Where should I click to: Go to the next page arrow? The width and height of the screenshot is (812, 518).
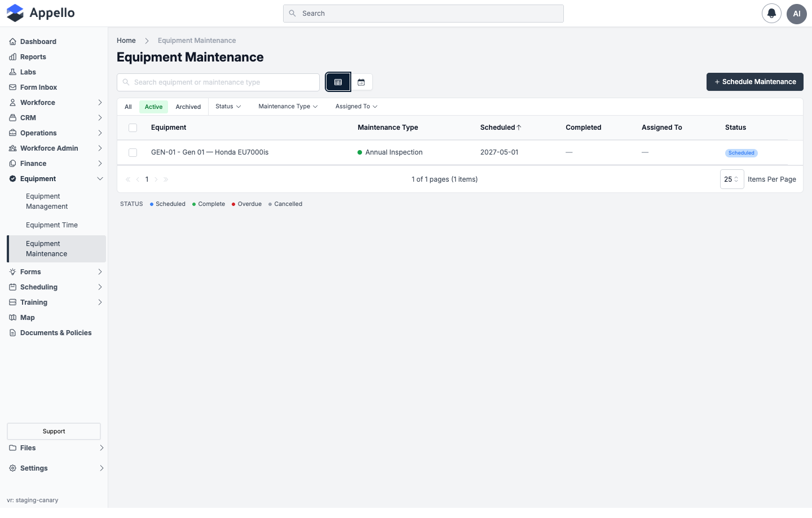pyautogui.click(x=156, y=179)
